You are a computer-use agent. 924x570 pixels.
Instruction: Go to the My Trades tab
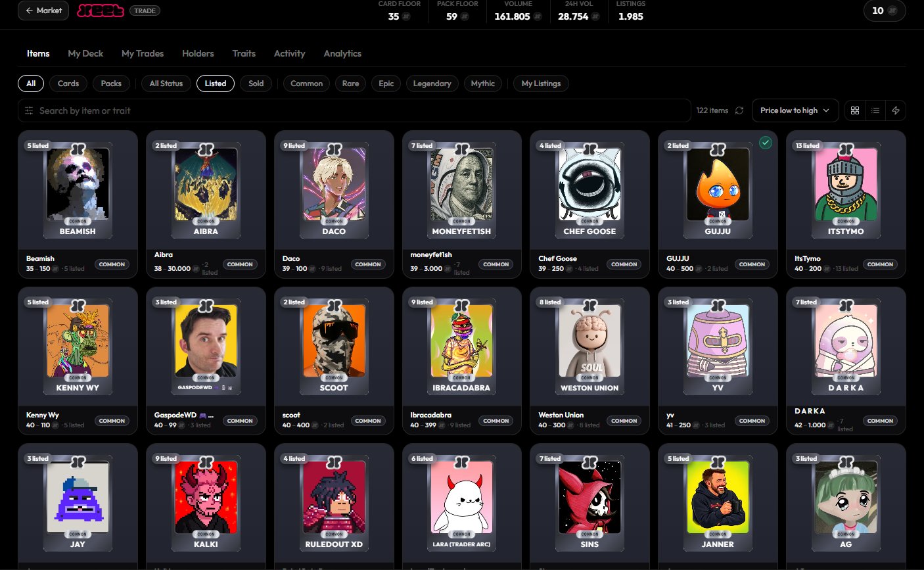pyautogui.click(x=143, y=53)
